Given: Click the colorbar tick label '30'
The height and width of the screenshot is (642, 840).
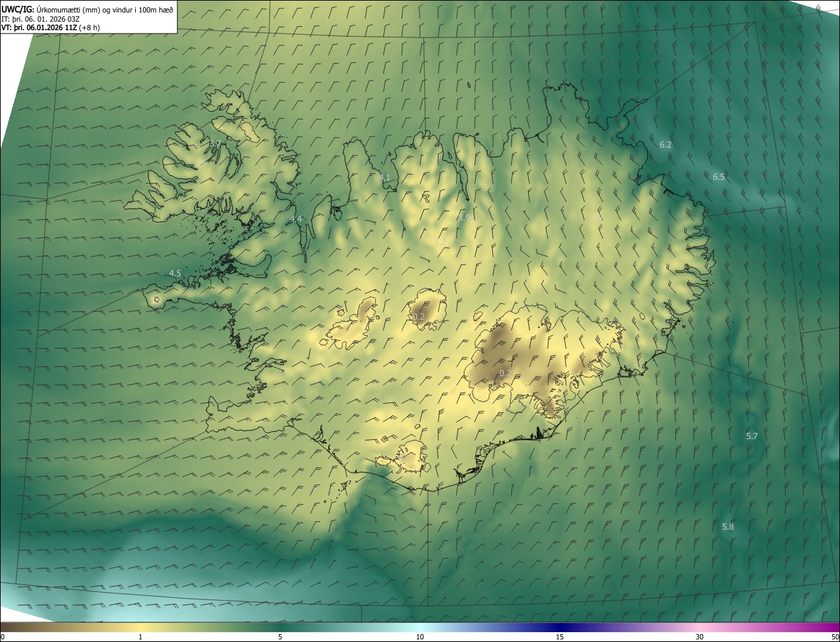Looking at the screenshot, I should 700,637.
